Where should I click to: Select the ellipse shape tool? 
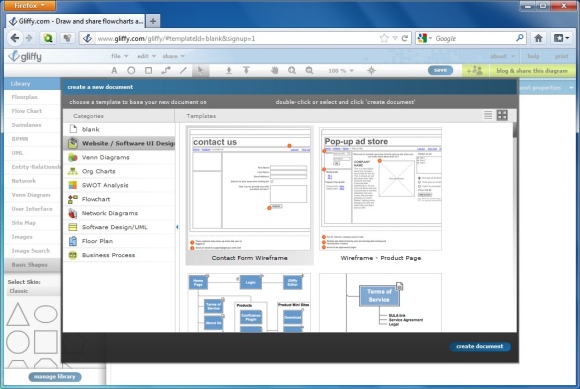click(x=131, y=70)
